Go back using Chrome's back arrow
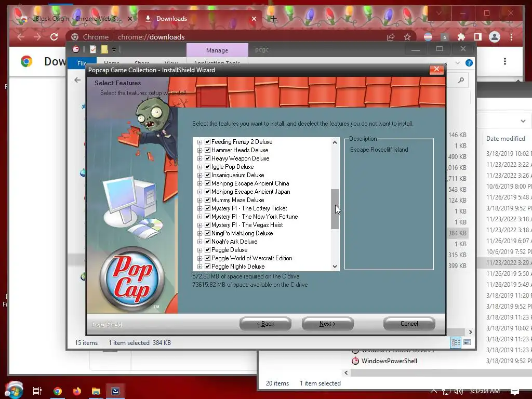 click(21, 37)
